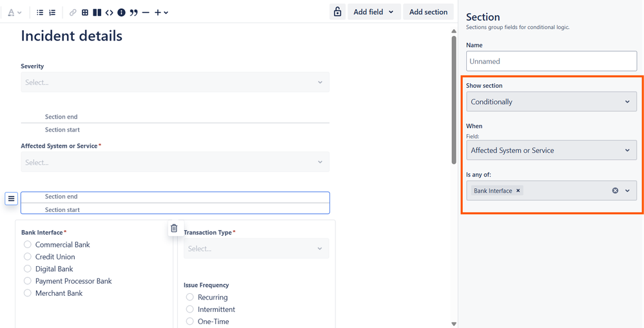Open the text color picker
Screen dimensions: 644x328
[x=15, y=13]
